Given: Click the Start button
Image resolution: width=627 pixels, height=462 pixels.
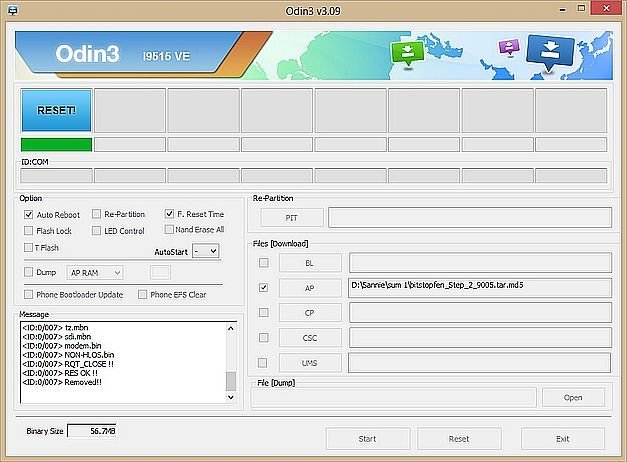Looking at the screenshot, I should (368, 439).
